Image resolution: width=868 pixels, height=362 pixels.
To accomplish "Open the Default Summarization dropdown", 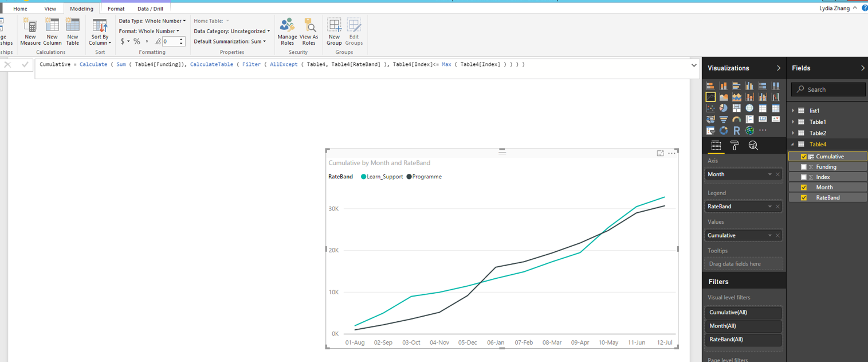I will point(230,41).
